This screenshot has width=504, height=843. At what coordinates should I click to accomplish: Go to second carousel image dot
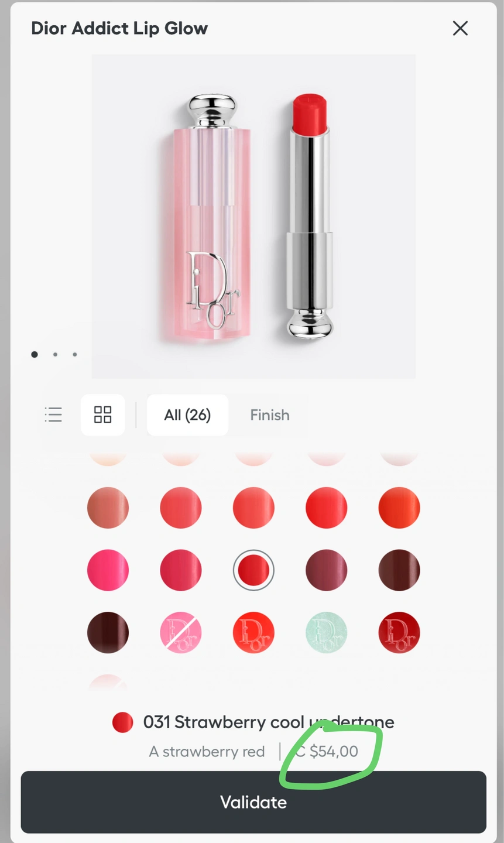coord(55,354)
